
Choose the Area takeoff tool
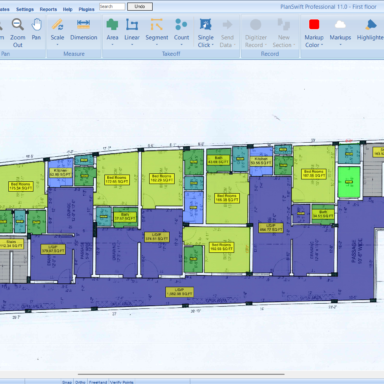click(x=112, y=32)
